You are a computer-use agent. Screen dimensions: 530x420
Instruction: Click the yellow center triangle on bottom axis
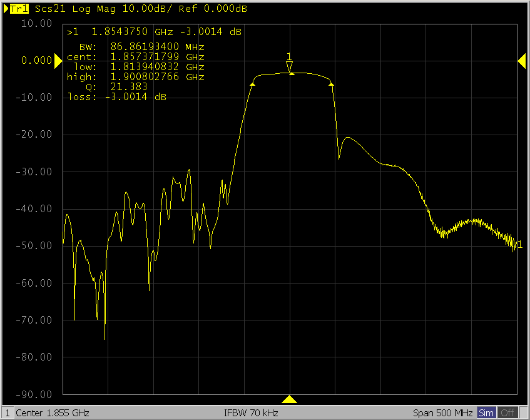[x=289, y=399]
